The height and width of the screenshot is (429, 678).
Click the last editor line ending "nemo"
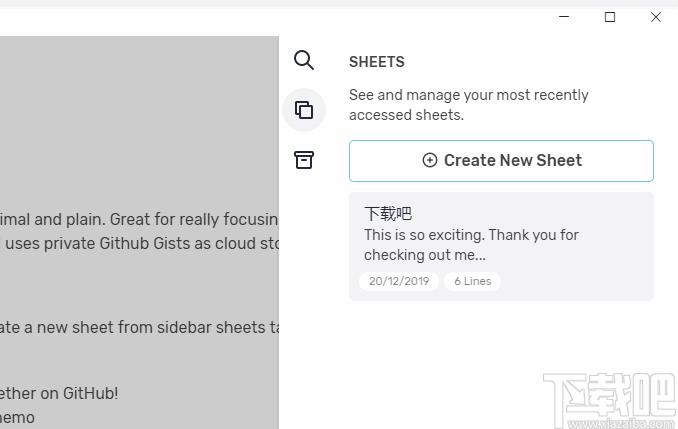click(18, 417)
